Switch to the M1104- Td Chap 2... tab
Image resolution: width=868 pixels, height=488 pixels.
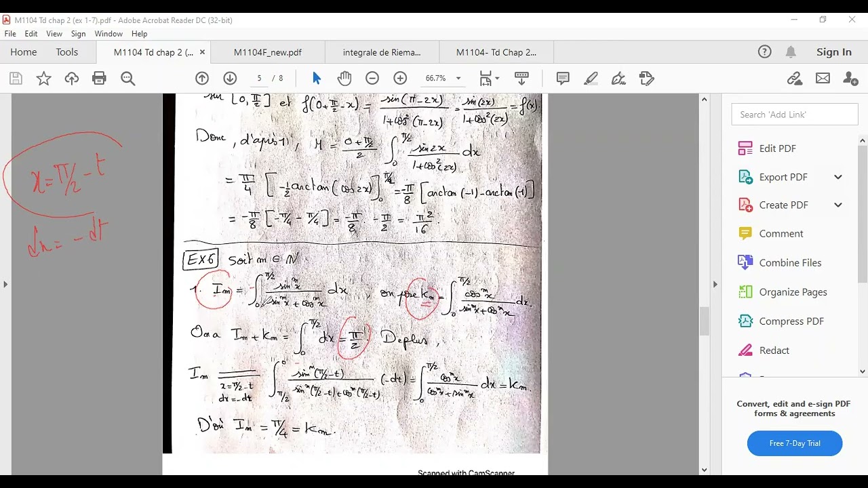(496, 52)
